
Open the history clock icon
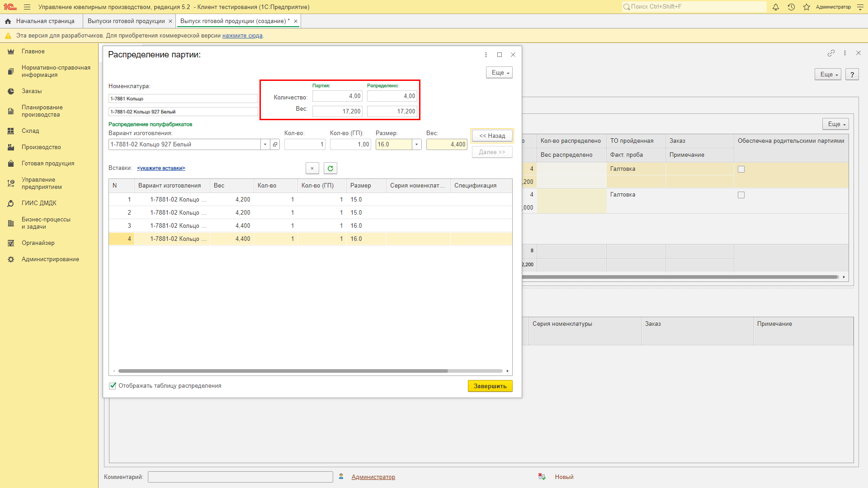click(791, 7)
